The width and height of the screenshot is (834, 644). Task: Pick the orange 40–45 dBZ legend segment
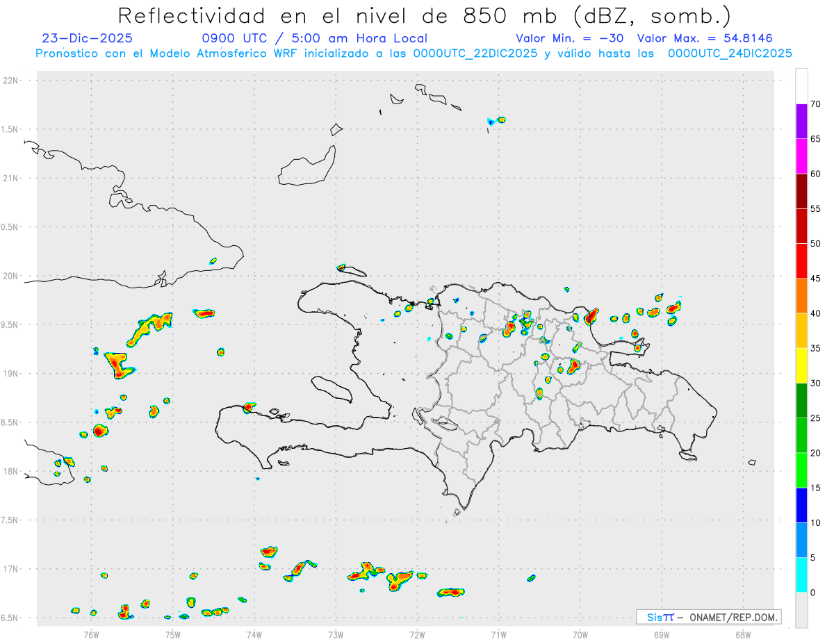[801, 296]
